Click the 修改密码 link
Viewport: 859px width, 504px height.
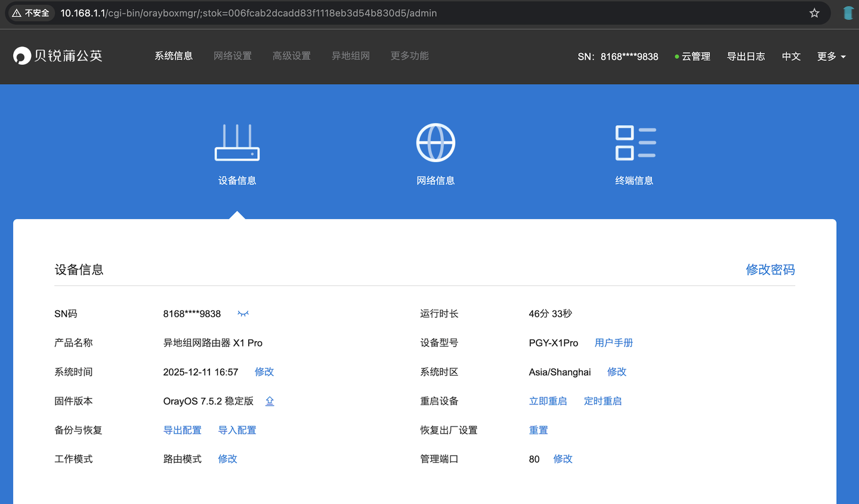770,270
